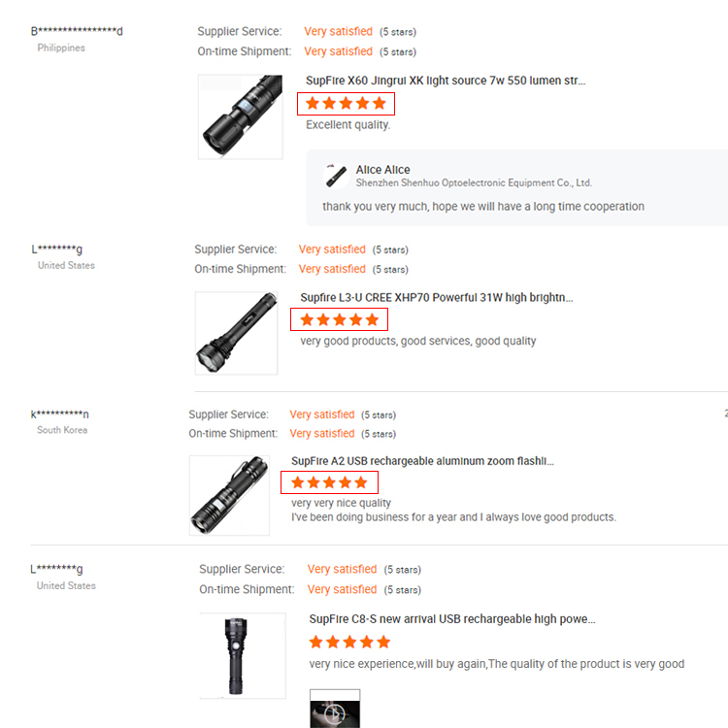Open the SupFire X60 Jingrui XK product title

(446, 81)
